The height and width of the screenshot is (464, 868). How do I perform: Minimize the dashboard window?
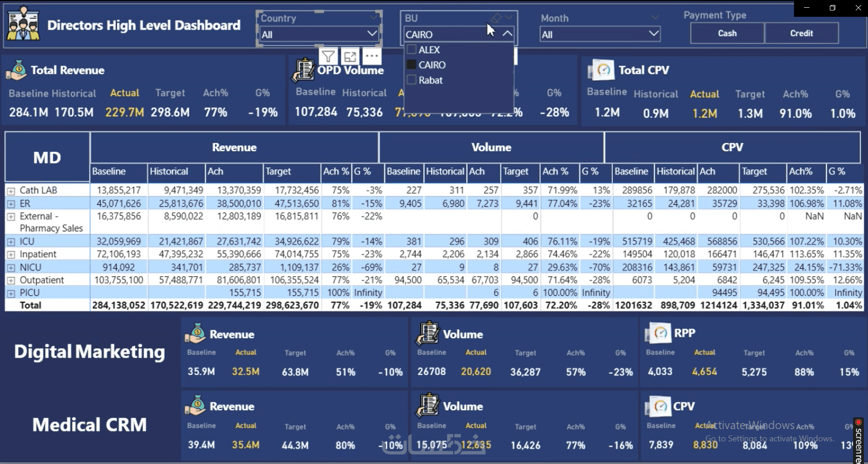pos(807,8)
